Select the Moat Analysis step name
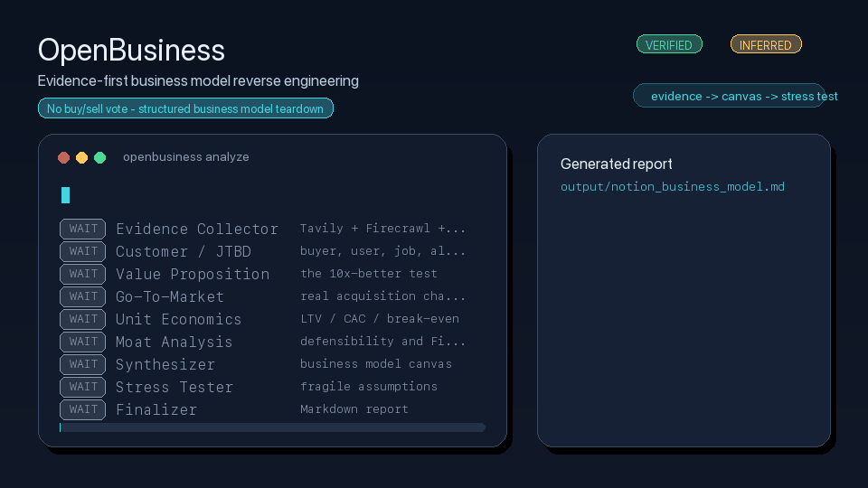 point(175,342)
